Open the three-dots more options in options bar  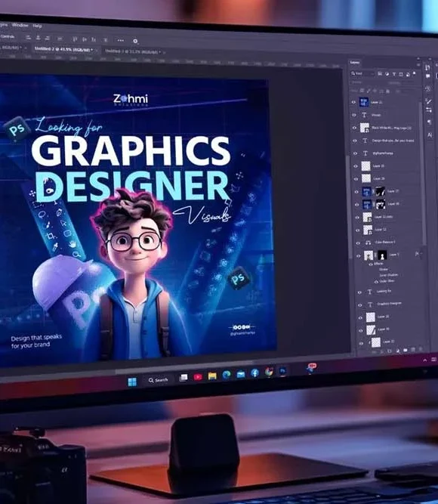tap(121, 41)
